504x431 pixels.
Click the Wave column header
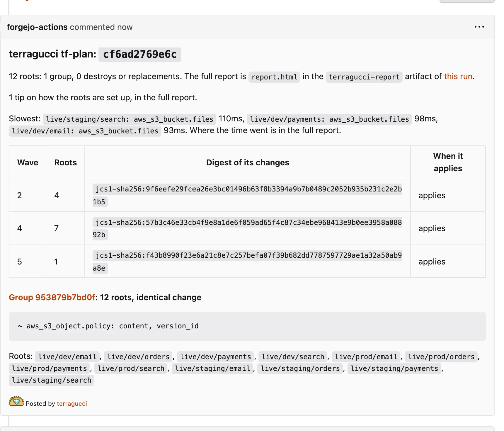tap(28, 162)
